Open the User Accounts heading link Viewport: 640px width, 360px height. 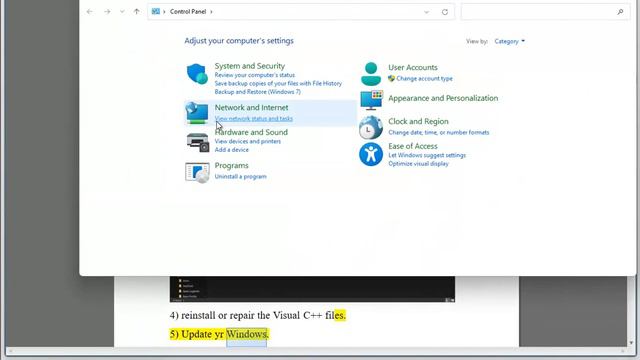coord(413,67)
